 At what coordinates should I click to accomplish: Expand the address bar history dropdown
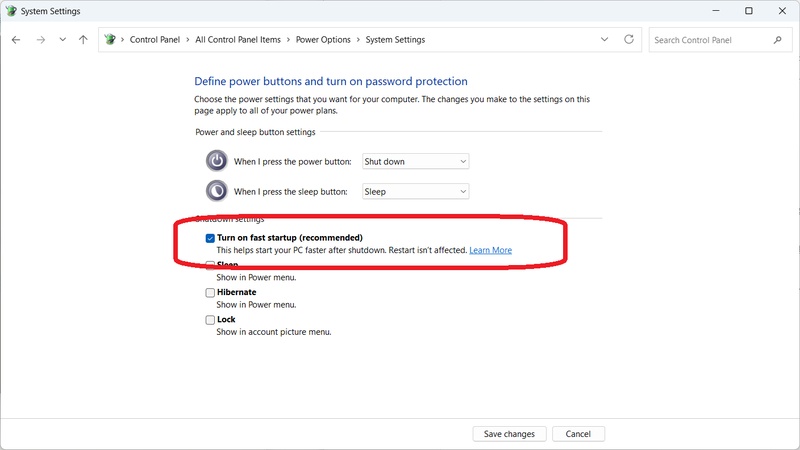pyautogui.click(x=605, y=40)
